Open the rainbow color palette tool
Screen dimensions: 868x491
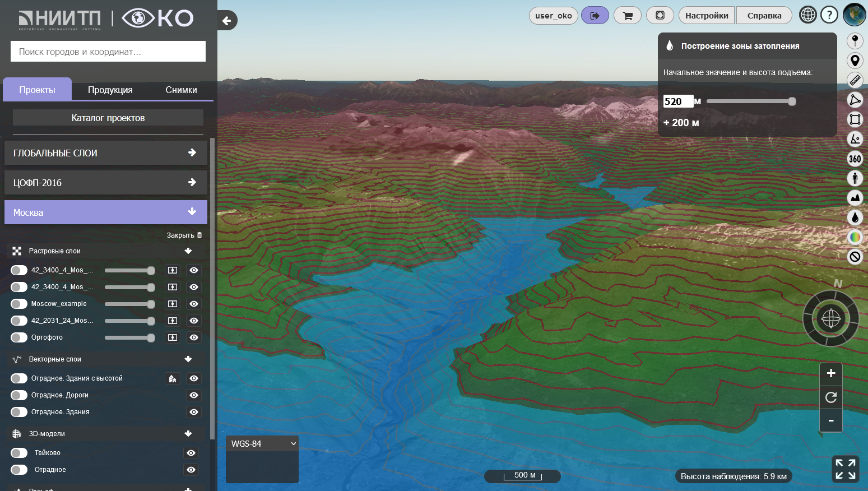pos(855,237)
